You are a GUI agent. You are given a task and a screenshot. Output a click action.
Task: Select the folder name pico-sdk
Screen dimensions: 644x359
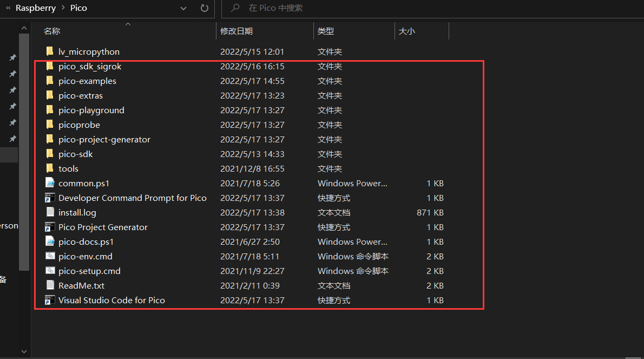click(76, 154)
